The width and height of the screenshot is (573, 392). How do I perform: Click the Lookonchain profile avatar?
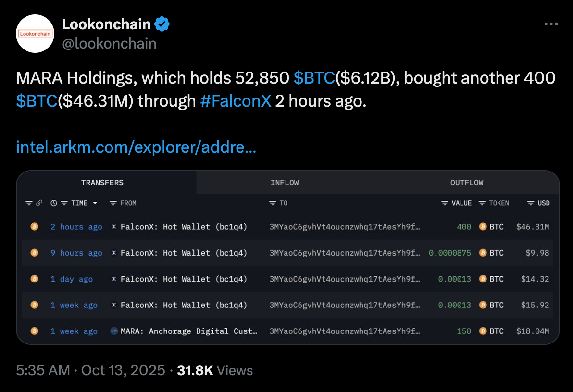35,34
